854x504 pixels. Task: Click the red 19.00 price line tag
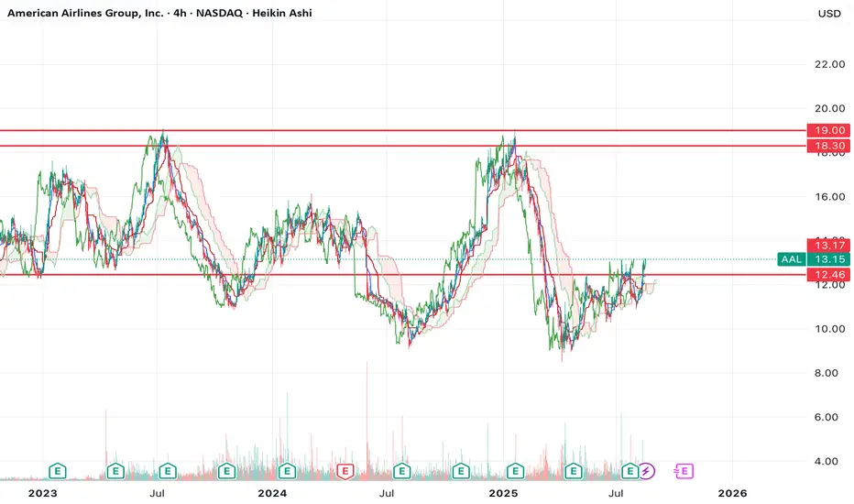pyautogui.click(x=828, y=130)
